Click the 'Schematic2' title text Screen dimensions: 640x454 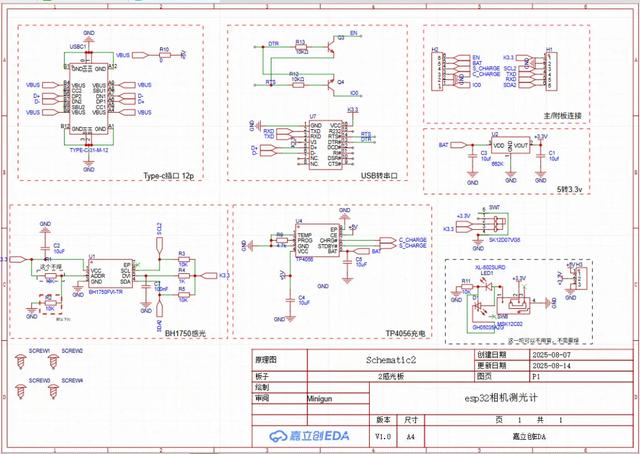click(x=391, y=360)
